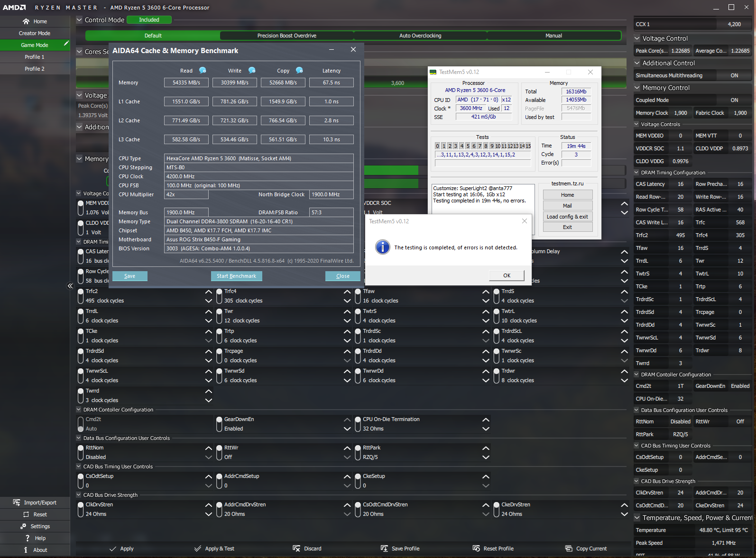Click OK in TestMem5 completion dialog
Screen dimensions: 756x558
[507, 275]
